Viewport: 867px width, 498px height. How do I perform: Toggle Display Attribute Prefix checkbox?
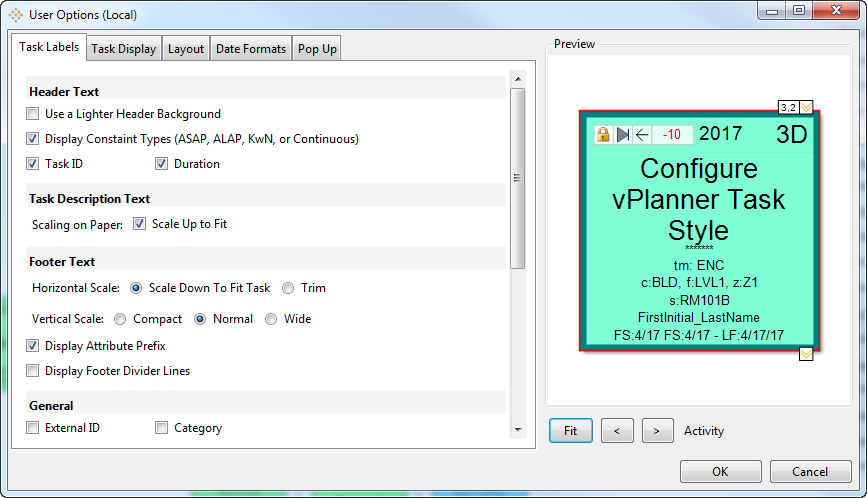click(x=33, y=346)
